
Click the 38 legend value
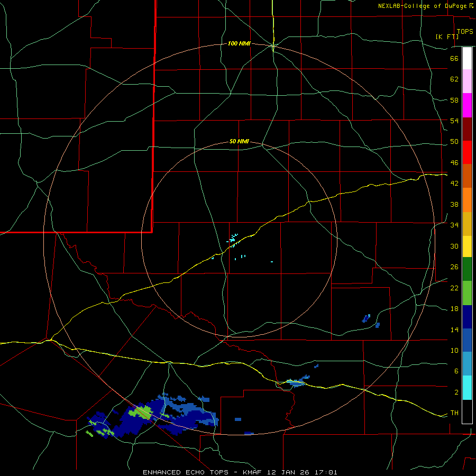[x=454, y=204]
